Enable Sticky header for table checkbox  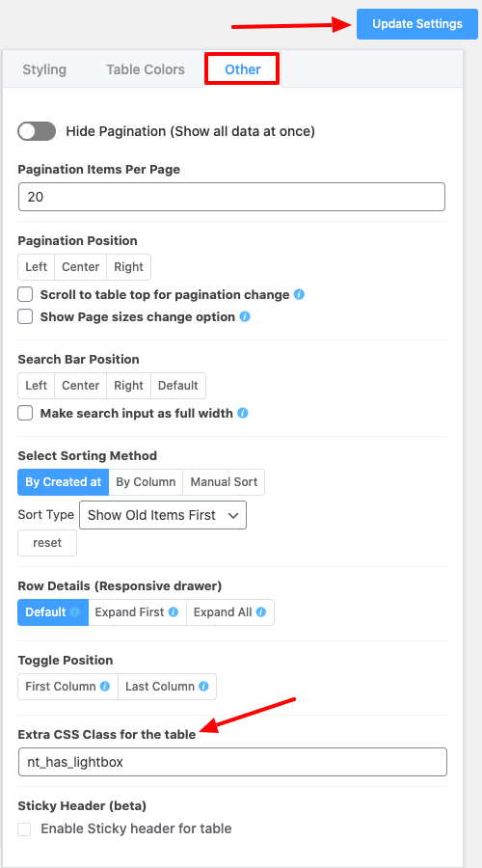[x=24, y=828]
